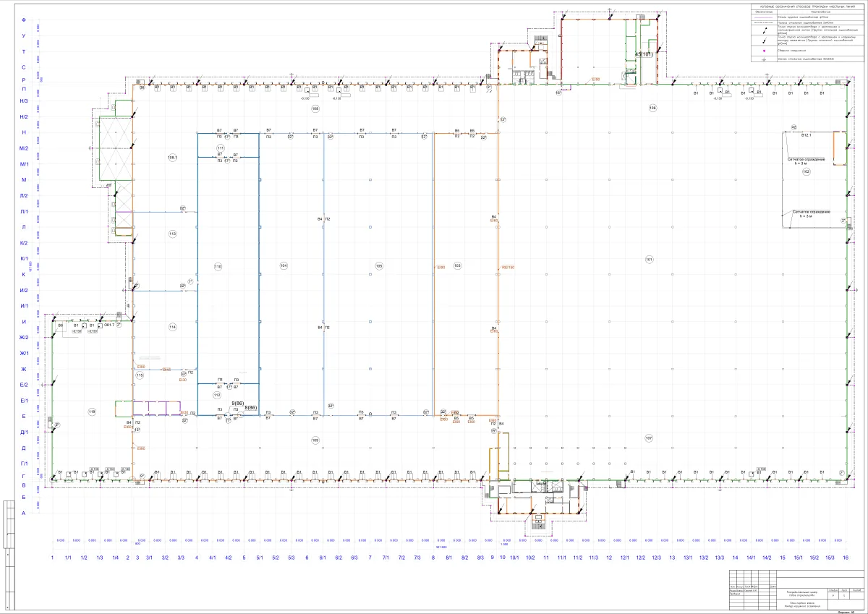
Task: Select the circled number 113
Action: click(172, 234)
